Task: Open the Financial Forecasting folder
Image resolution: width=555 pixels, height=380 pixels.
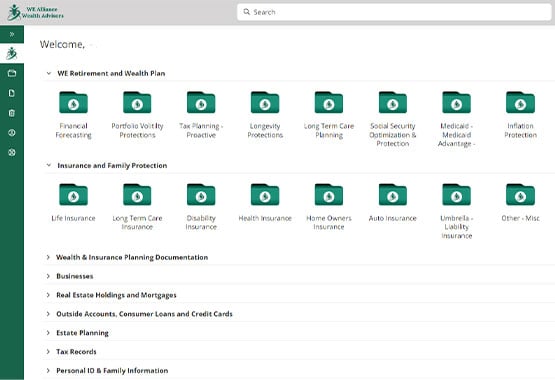Action: [x=73, y=103]
